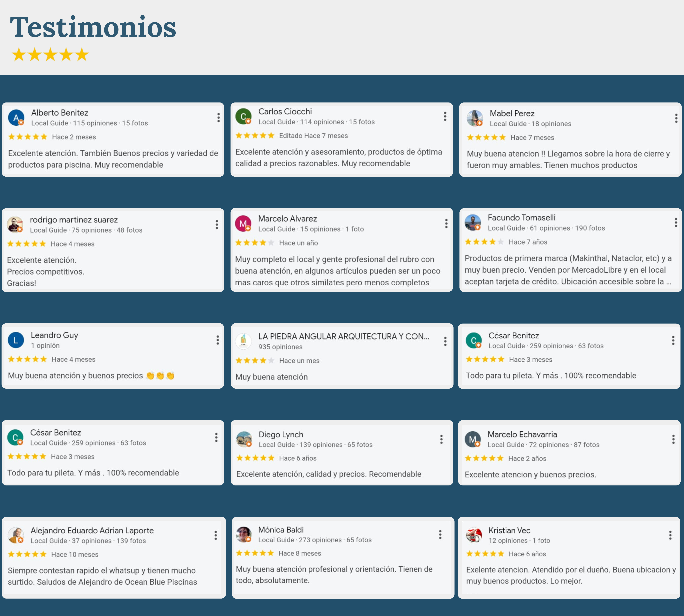Click the more options dots for Leandro Guy

[x=218, y=340]
